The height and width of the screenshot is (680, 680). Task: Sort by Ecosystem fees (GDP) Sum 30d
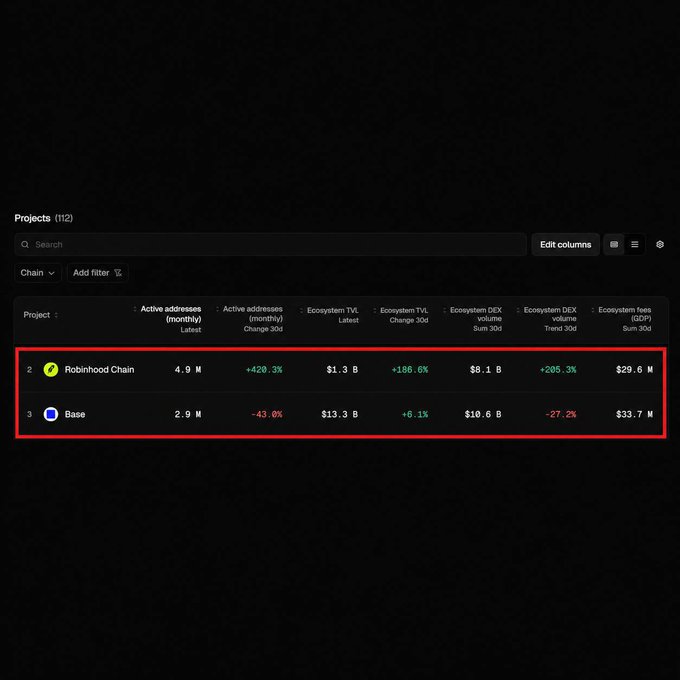pyautogui.click(x=621, y=319)
